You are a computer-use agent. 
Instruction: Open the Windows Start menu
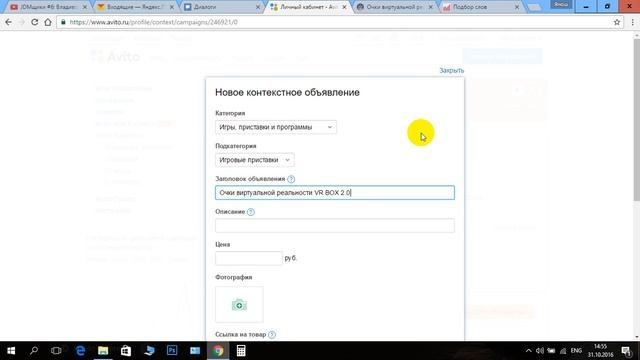(11, 351)
